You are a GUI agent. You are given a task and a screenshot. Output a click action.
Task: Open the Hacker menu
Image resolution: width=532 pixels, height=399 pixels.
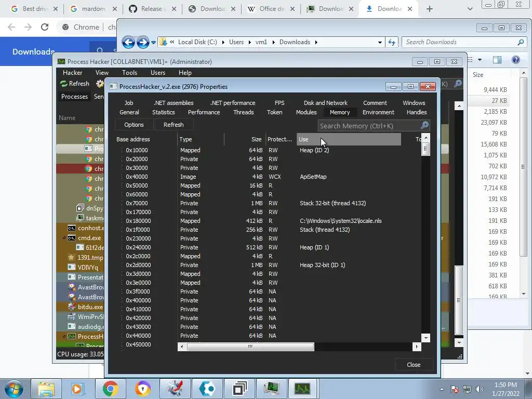click(x=72, y=73)
